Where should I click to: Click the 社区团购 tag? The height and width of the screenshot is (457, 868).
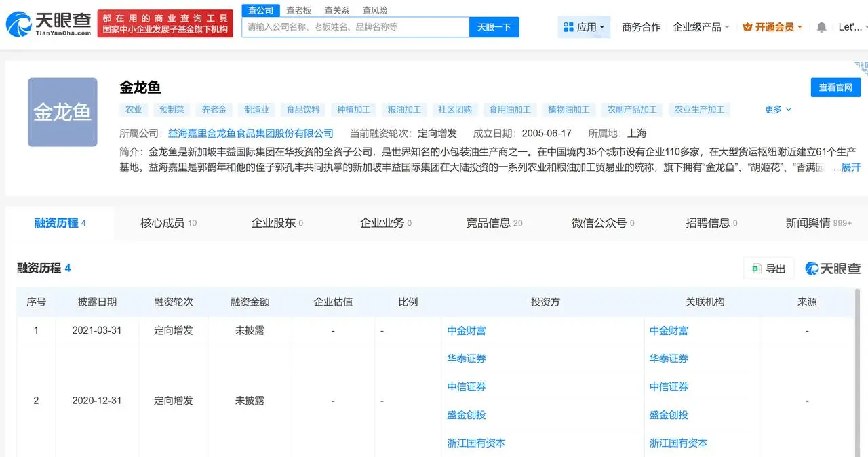click(455, 109)
